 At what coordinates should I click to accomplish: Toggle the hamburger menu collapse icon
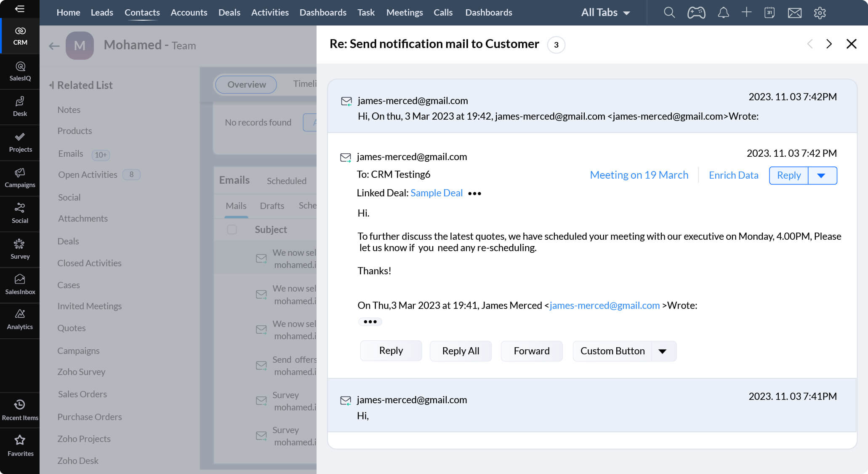20,9
